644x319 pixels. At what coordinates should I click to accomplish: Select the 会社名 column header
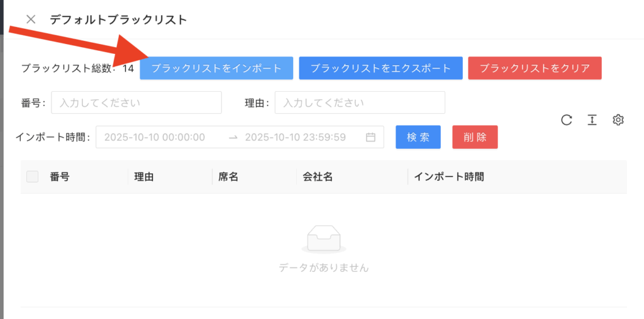318,177
